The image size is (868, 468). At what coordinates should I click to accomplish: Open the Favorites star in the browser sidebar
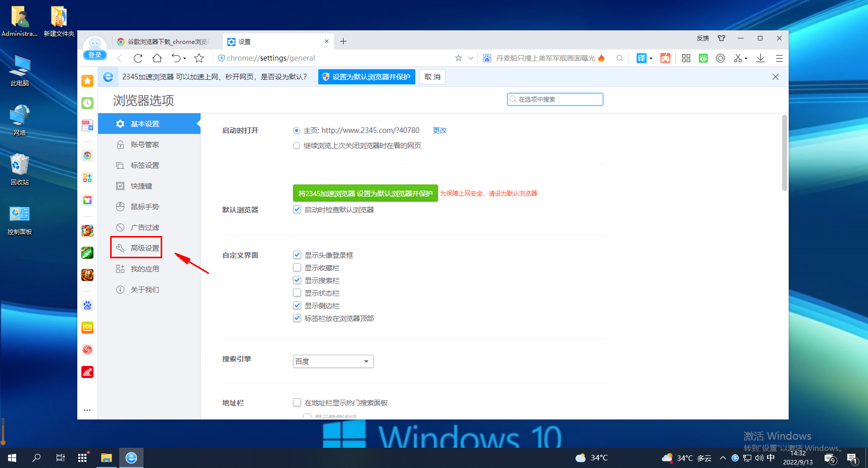tap(87, 81)
